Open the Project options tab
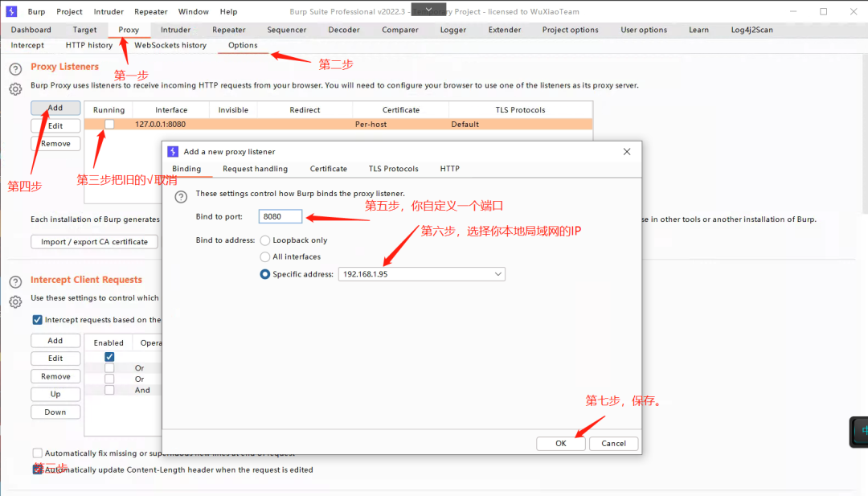Viewport: 868px width, 496px height. [570, 30]
